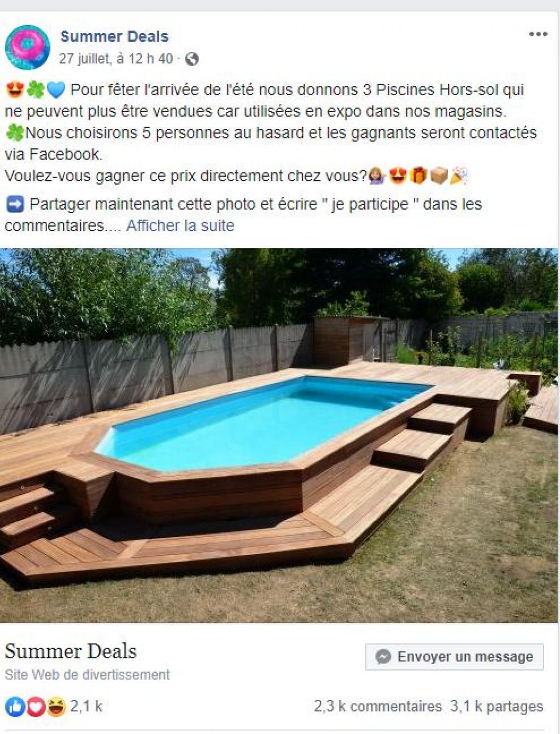Click the blue arrow emoji before Partager

pos(15,204)
